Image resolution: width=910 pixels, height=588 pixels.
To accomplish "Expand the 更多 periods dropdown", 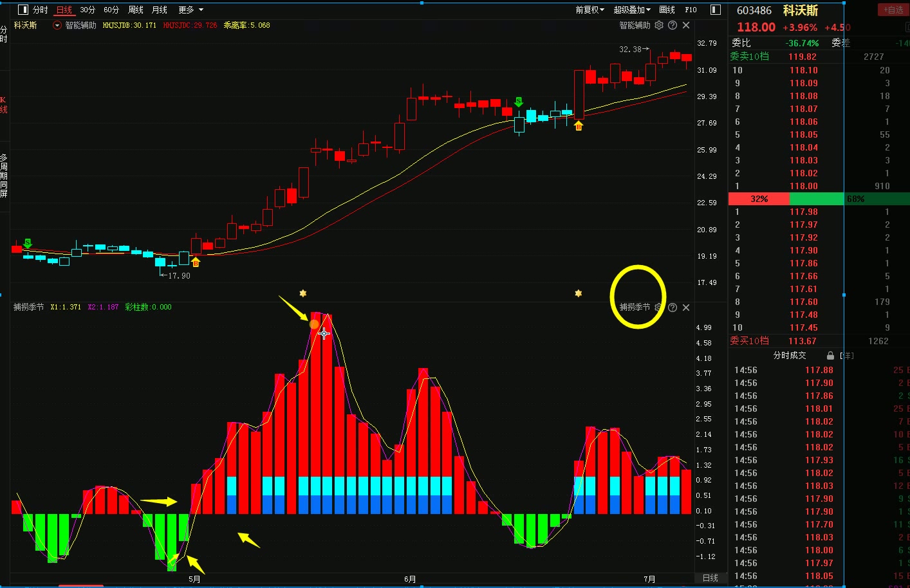I will (190, 10).
